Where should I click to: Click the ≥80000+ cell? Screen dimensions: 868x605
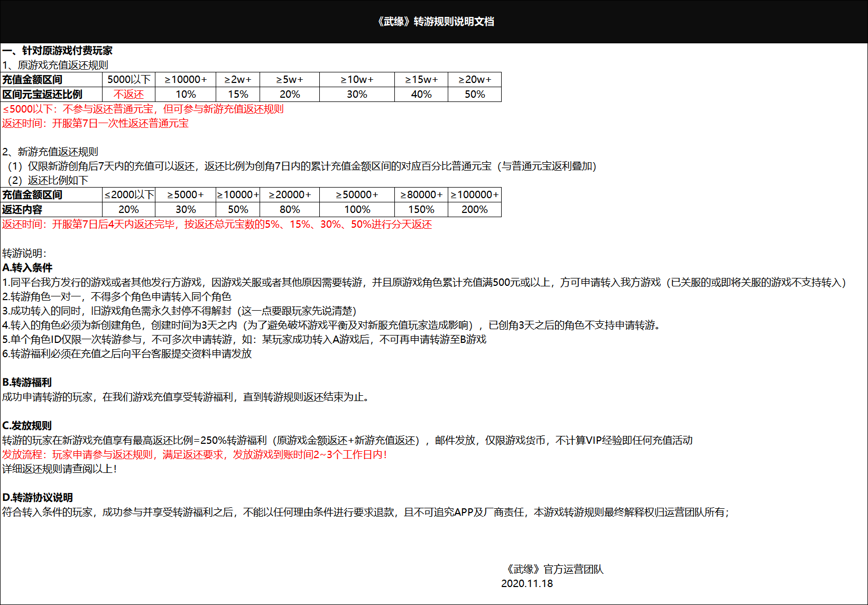pyautogui.click(x=421, y=194)
